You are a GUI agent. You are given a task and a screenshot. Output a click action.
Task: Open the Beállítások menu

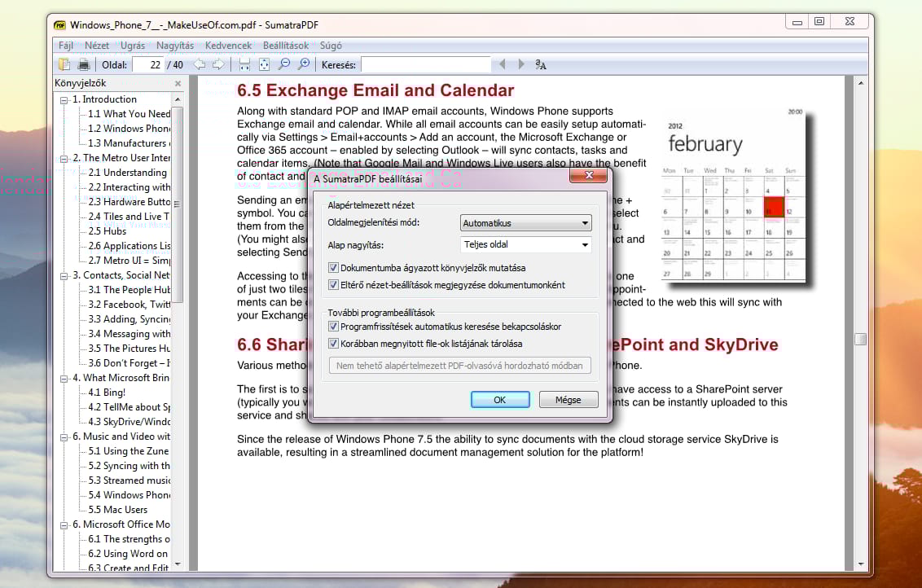(x=286, y=46)
